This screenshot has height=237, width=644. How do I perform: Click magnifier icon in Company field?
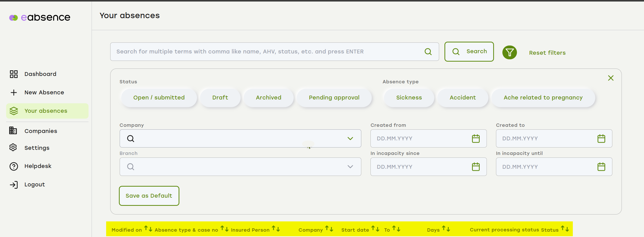[x=131, y=139]
